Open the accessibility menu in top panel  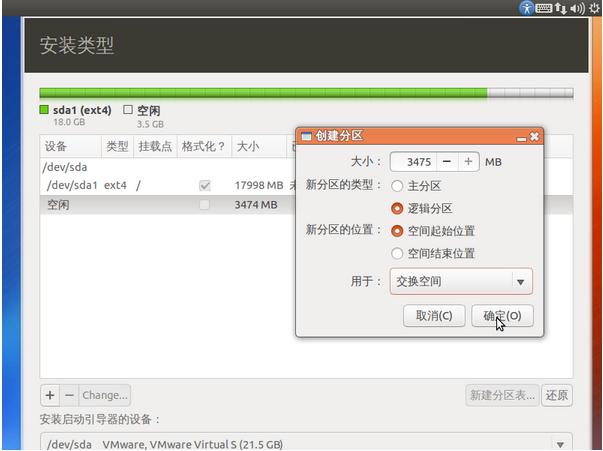527,8
